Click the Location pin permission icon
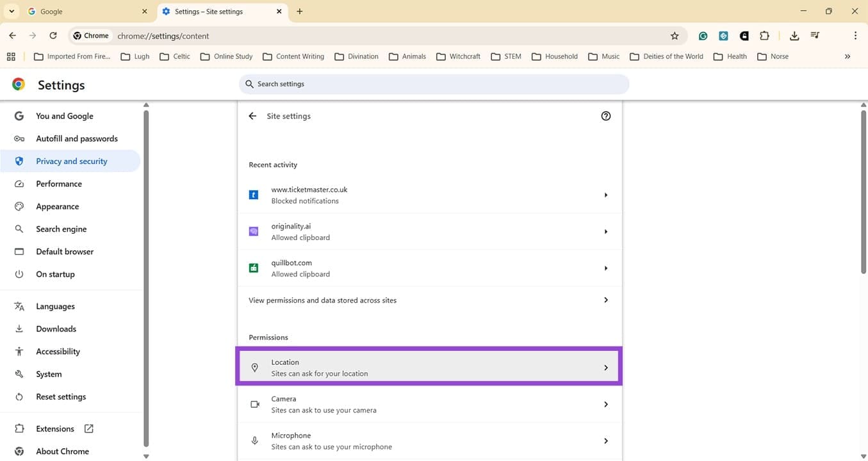Image resolution: width=868 pixels, height=461 pixels. coord(255,368)
